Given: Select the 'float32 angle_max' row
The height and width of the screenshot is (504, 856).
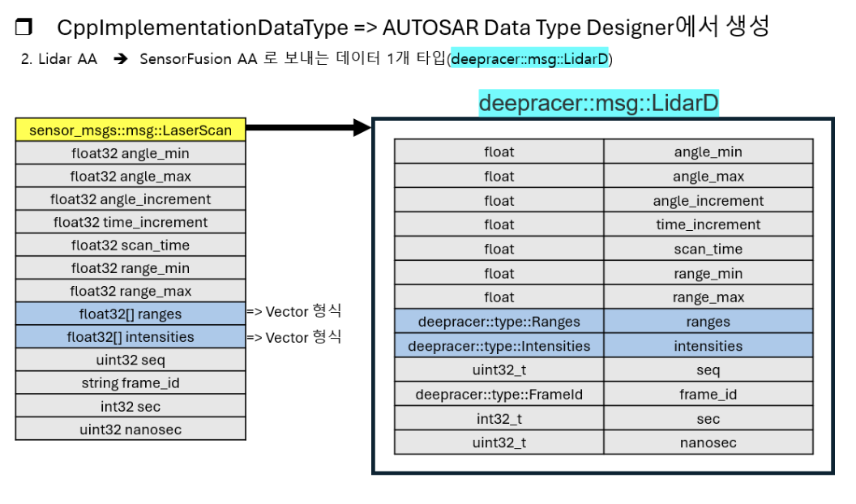Looking at the screenshot, I should click(131, 176).
